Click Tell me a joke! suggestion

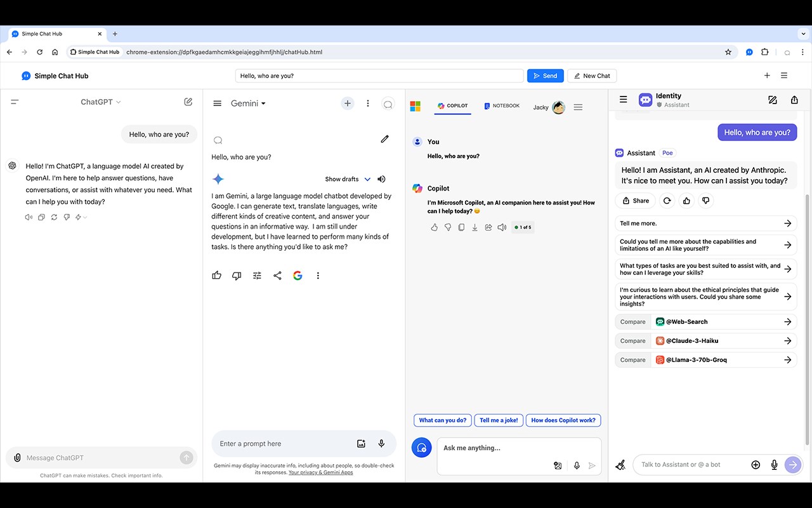coord(499,420)
